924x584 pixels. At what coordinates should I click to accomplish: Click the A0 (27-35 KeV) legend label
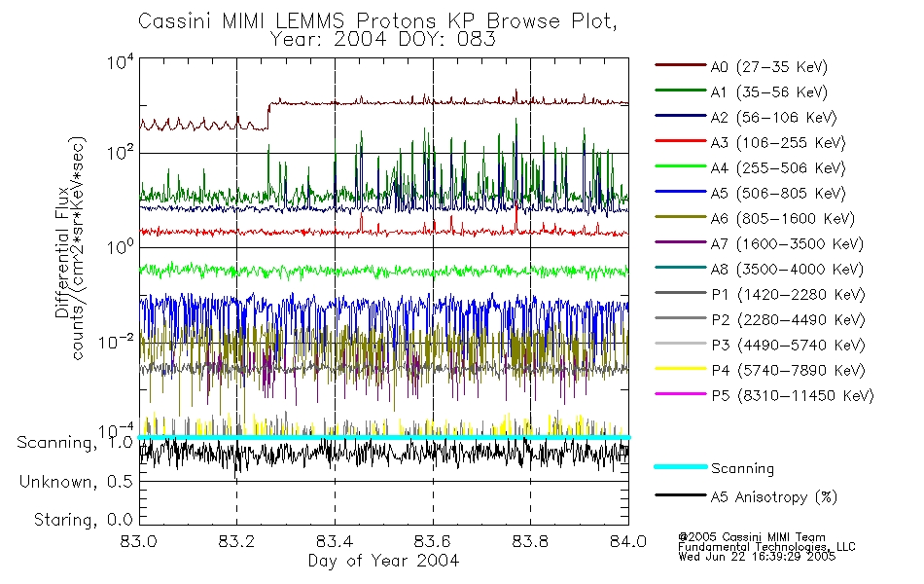769,66
